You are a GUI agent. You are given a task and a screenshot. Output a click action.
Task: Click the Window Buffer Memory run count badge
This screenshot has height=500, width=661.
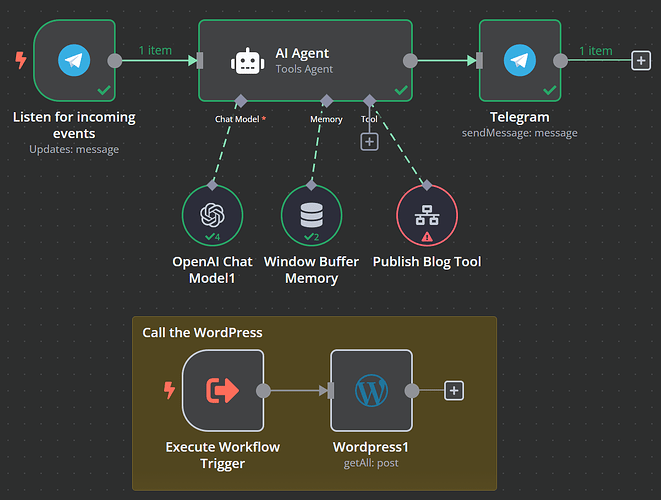point(312,237)
